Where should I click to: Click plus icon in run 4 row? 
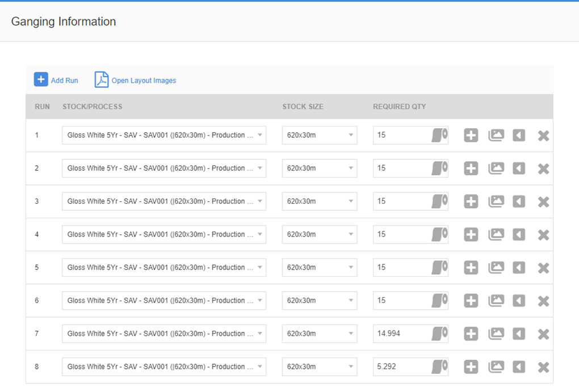471,235
